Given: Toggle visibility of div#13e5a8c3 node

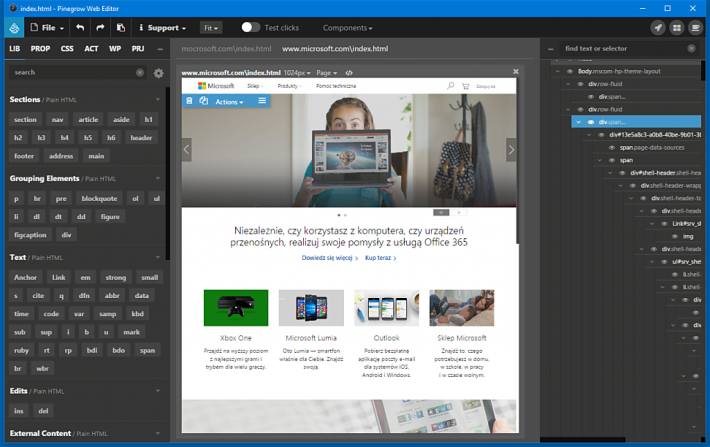Looking at the screenshot, I should (601, 135).
